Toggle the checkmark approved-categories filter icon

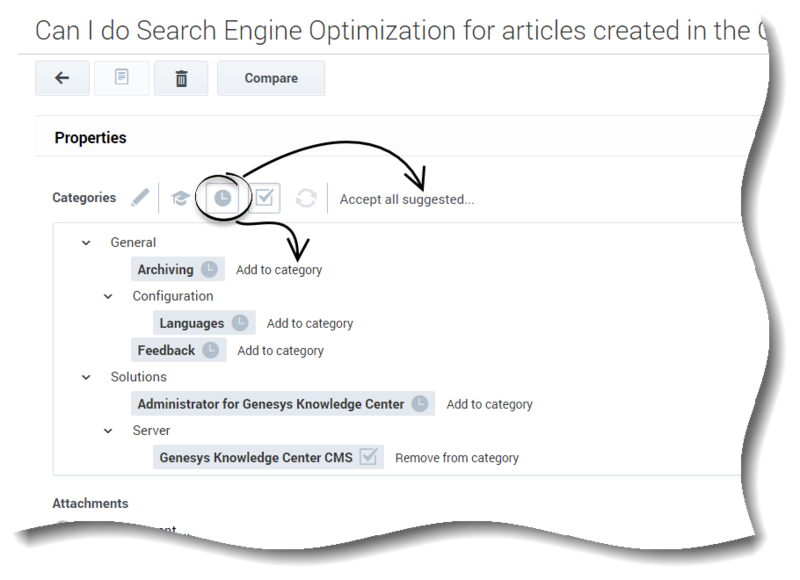point(265,198)
